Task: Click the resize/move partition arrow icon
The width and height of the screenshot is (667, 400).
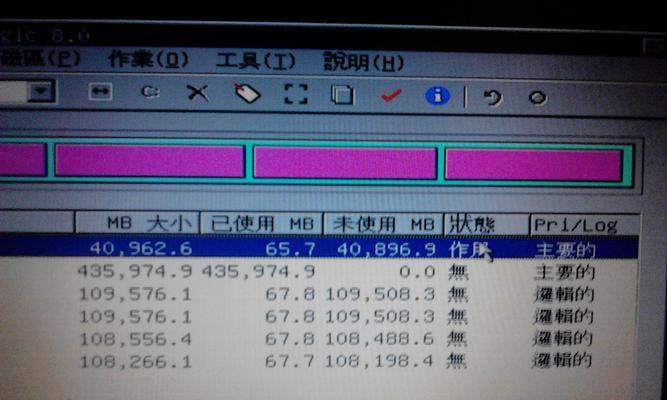Action: coord(100,91)
